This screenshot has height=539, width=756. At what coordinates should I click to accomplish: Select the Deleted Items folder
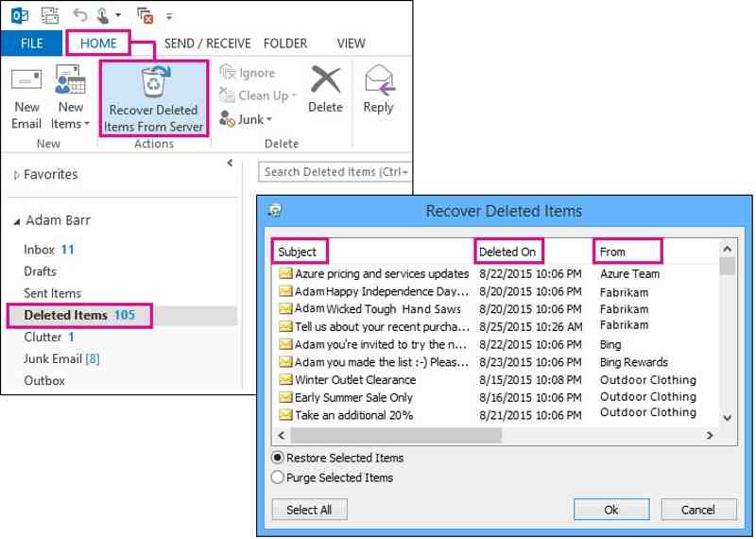coord(79,315)
